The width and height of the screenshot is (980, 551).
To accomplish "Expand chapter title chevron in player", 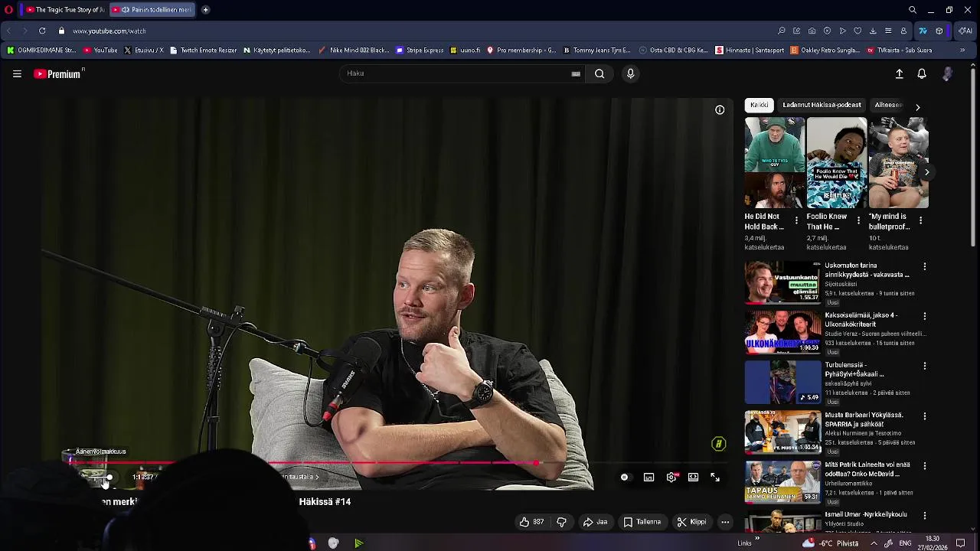I will pos(317,477).
